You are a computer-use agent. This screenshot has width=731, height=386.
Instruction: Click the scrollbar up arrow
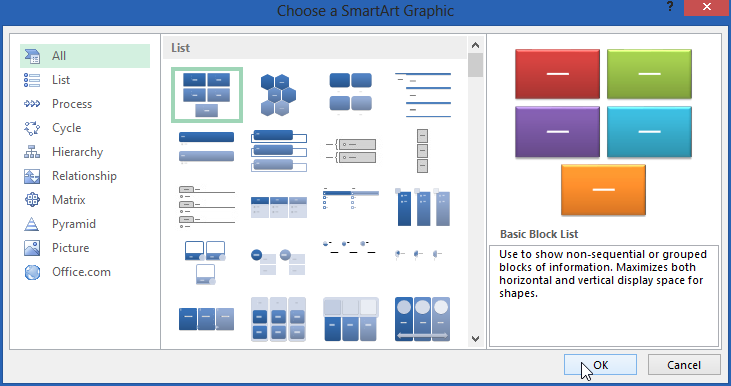476,45
